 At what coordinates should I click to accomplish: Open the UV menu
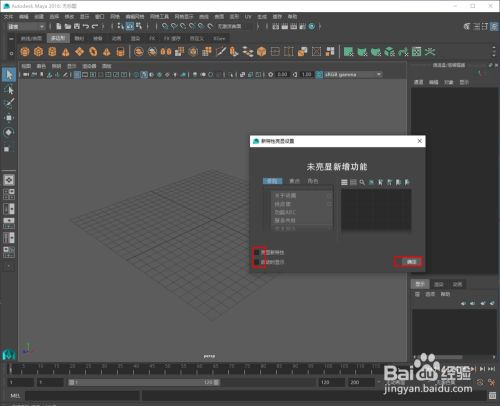248,17
